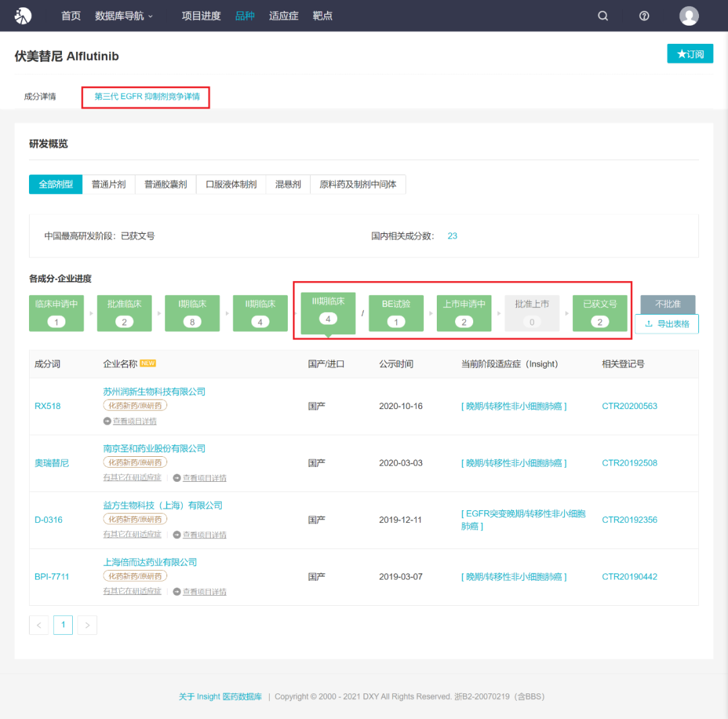Click the 导出表格 export table button
Image resolution: width=728 pixels, height=719 pixels.
[x=667, y=323]
